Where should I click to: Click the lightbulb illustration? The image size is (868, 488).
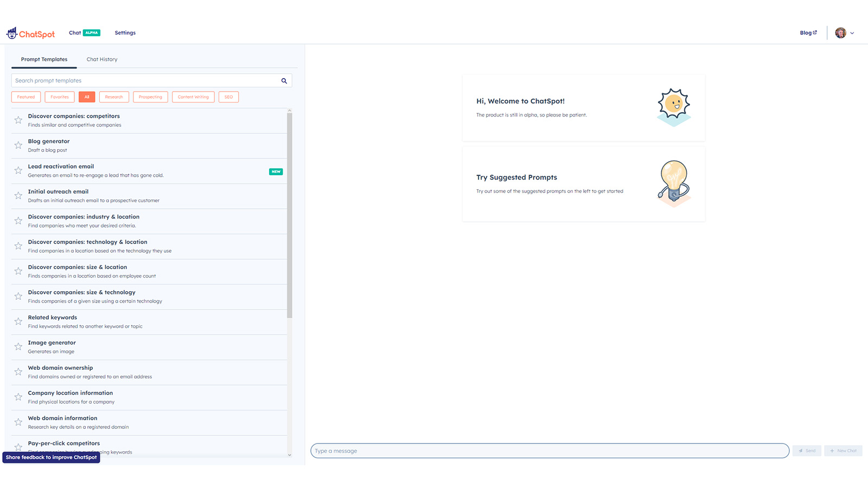pyautogui.click(x=674, y=183)
